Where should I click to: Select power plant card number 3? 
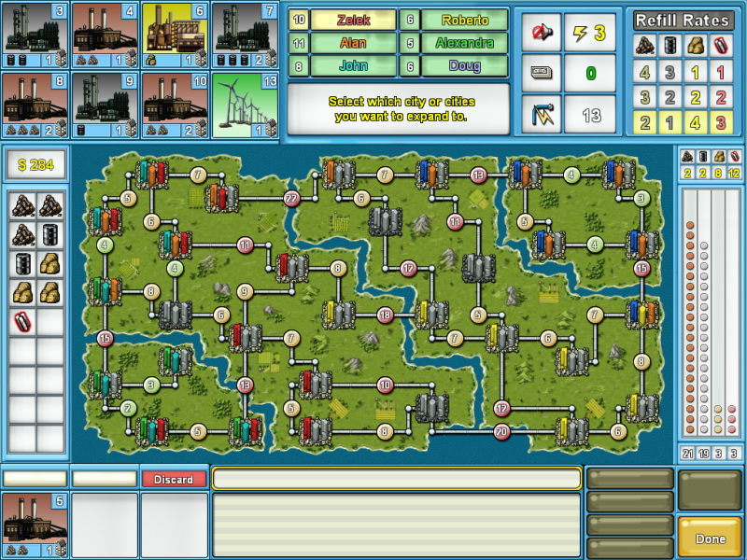point(35,35)
